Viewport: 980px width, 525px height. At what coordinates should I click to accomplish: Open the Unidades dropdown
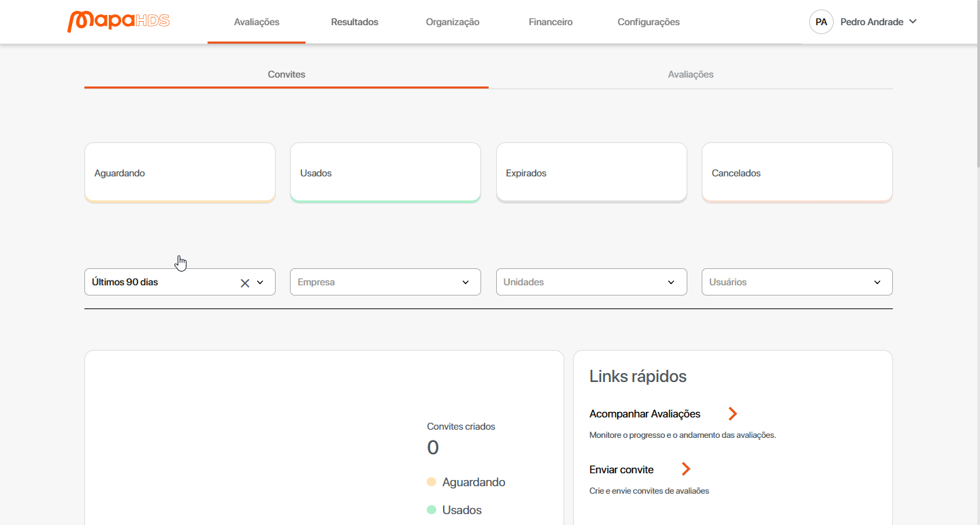[x=591, y=282]
